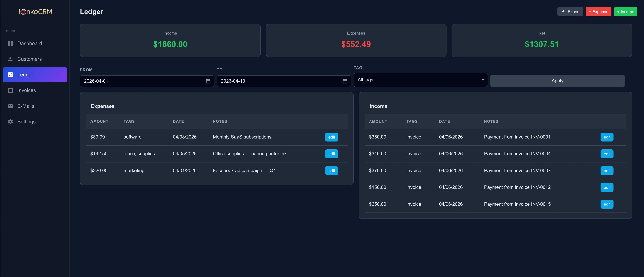The width and height of the screenshot is (644, 277).
Task: Open the Settings menu entry
Action: [35, 121]
